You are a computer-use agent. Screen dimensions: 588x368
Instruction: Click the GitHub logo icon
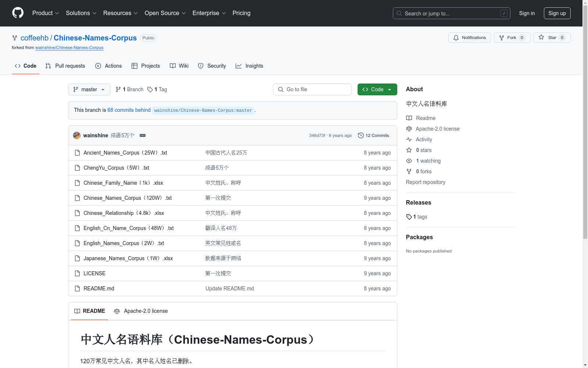coord(18,13)
